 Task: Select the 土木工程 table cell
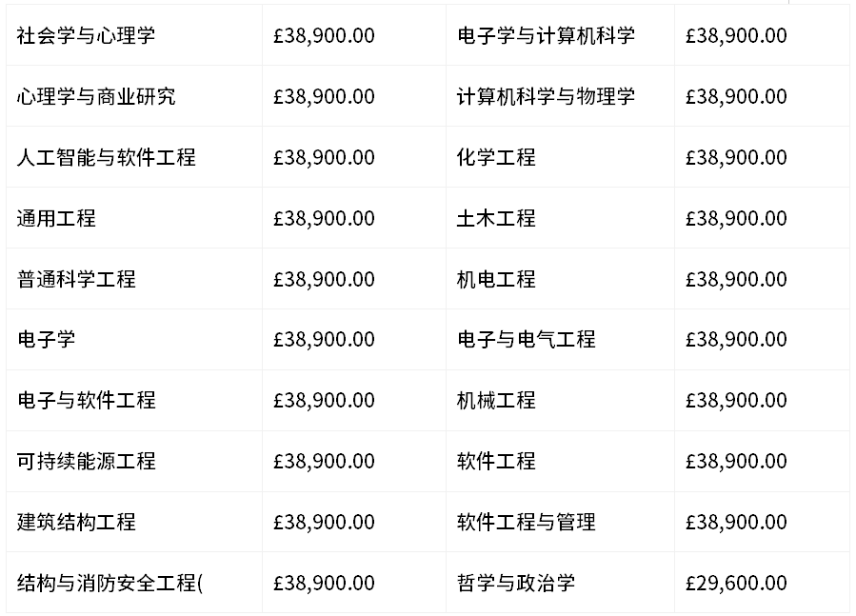click(496, 219)
